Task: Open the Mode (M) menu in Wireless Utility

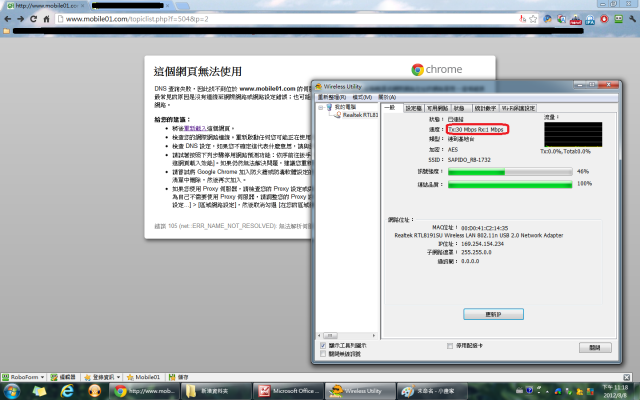Action: [362, 97]
